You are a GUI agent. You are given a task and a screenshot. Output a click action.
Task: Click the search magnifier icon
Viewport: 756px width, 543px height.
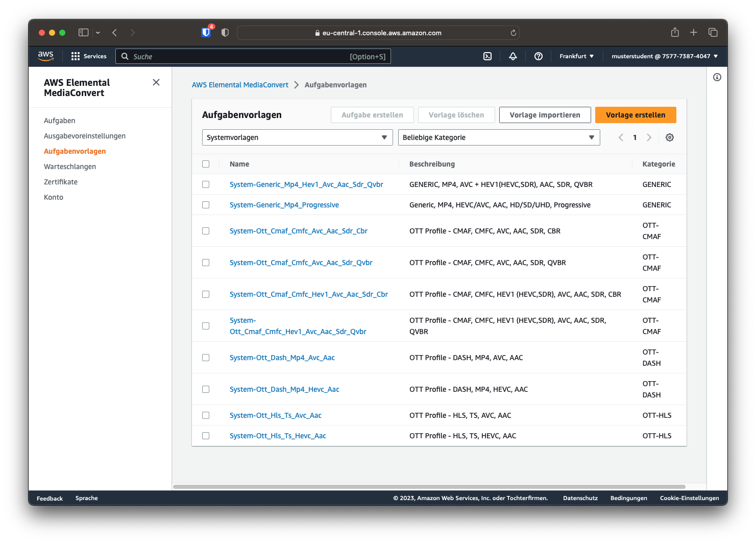pyautogui.click(x=125, y=56)
